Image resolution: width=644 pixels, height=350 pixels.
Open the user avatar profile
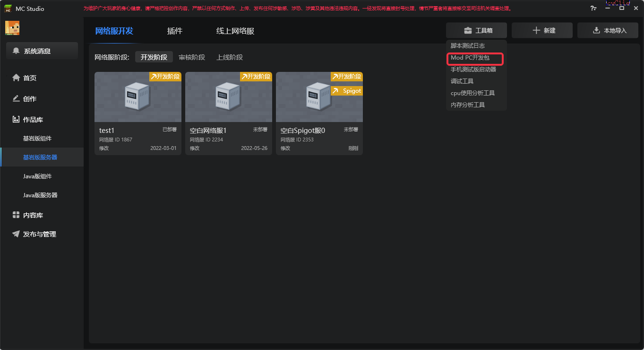coord(12,28)
